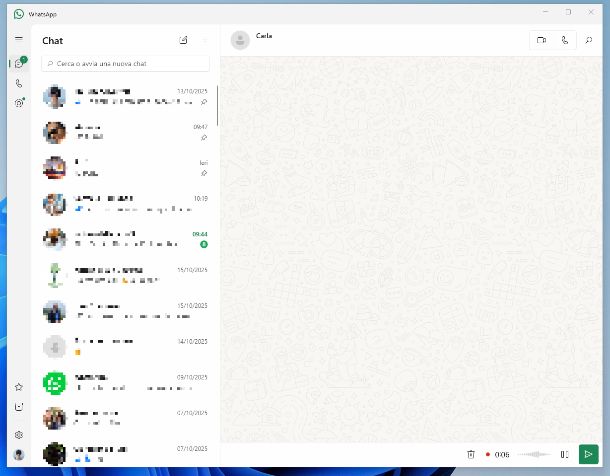The image size is (610, 476).
Task: Open the Status updates tab
Action: [19, 103]
